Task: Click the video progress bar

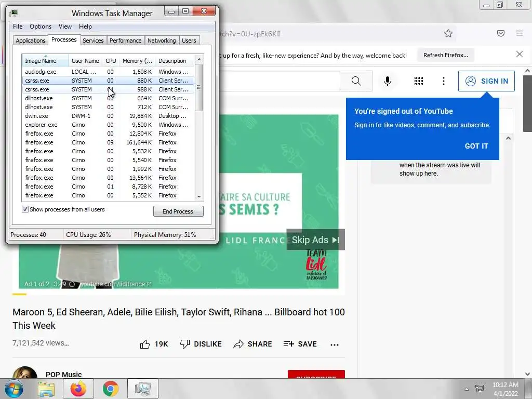Action: 179,294
